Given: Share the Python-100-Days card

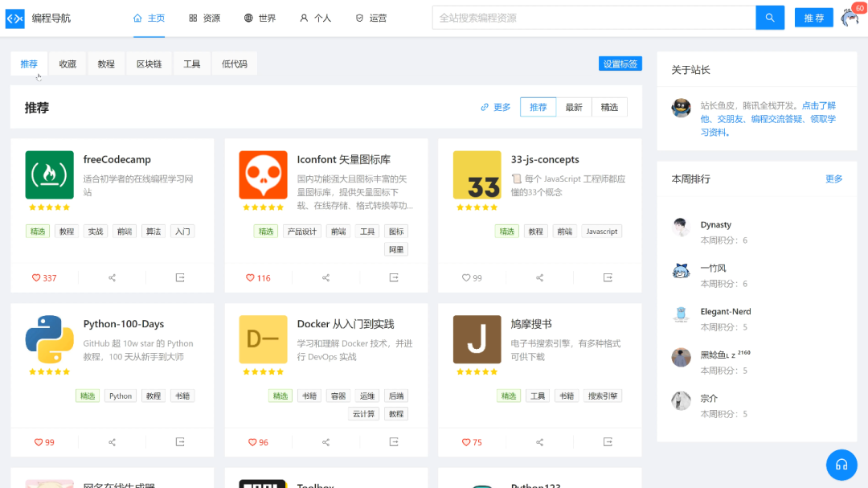Looking at the screenshot, I should click(x=112, y=442).
